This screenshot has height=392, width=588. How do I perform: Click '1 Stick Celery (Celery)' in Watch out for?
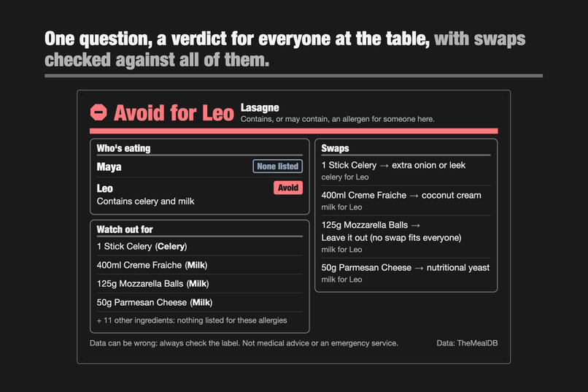click(142, 247)
